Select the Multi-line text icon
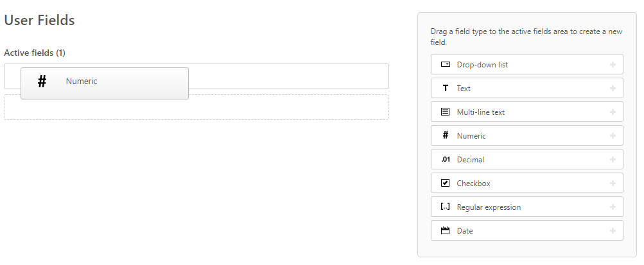644x265 pixels. [x=446, y=112]
